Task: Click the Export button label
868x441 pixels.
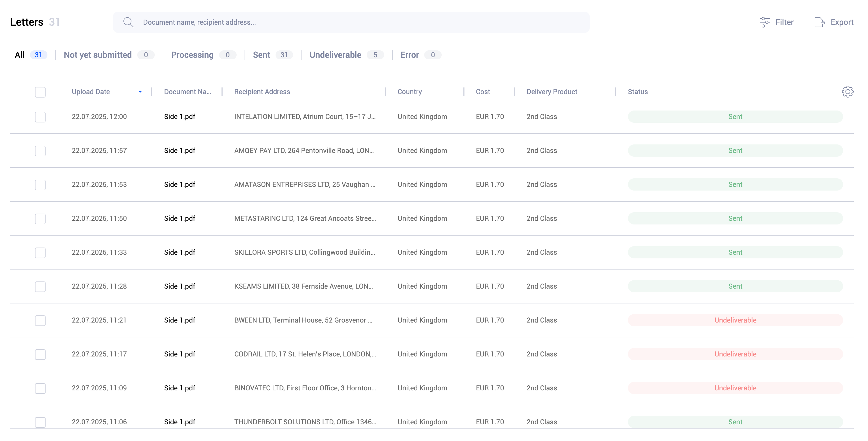Action: (x=842, y=22)
